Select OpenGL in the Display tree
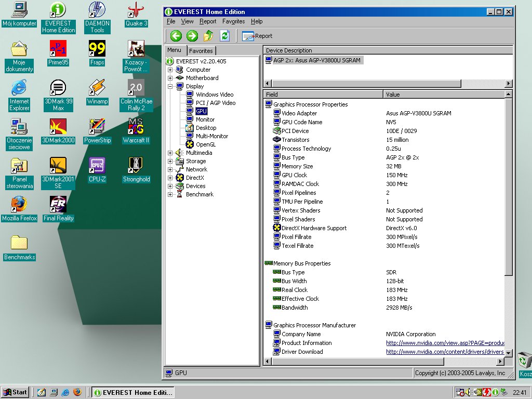The image size is (532, 399). click(x=206, y=144)
